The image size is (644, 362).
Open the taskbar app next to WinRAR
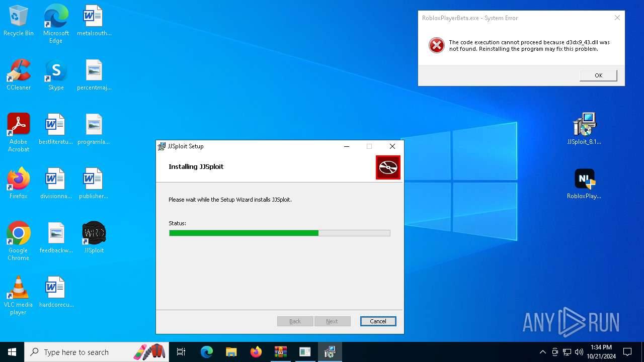pyautogui.click(x=305, y=352)
